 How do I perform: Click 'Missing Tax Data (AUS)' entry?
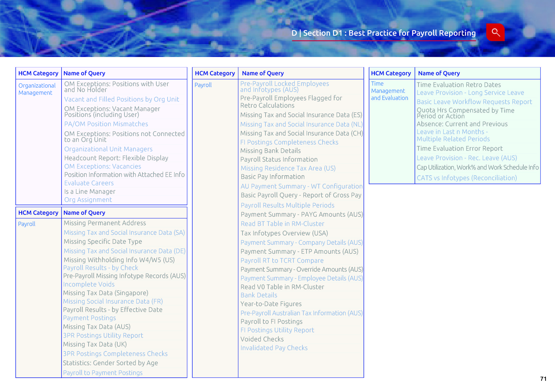97,327
